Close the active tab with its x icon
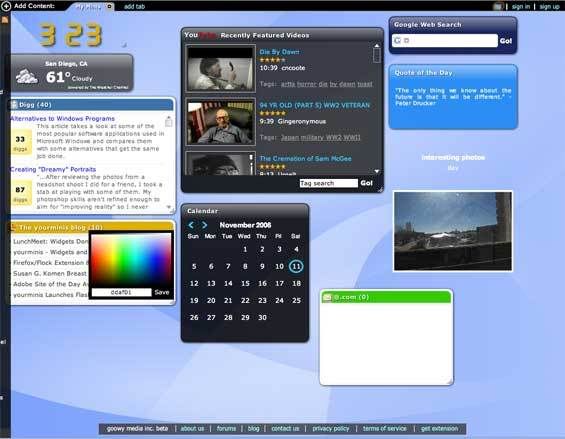 coord(110,6)
